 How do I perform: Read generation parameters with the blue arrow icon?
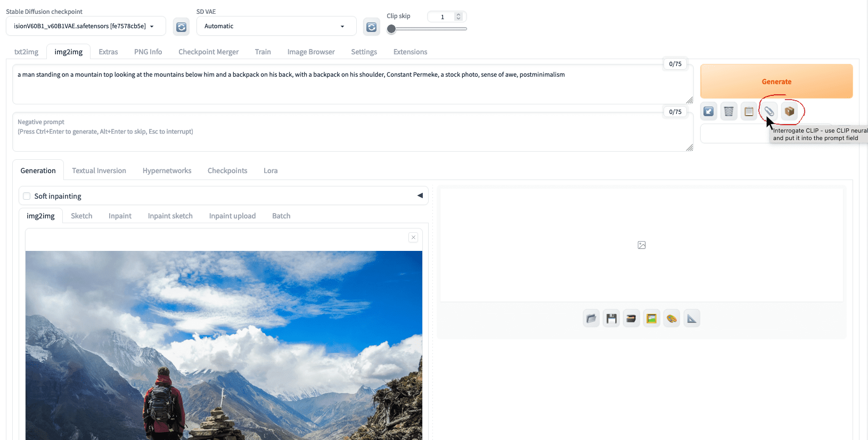pyautogui.click(x=709, y=111)
